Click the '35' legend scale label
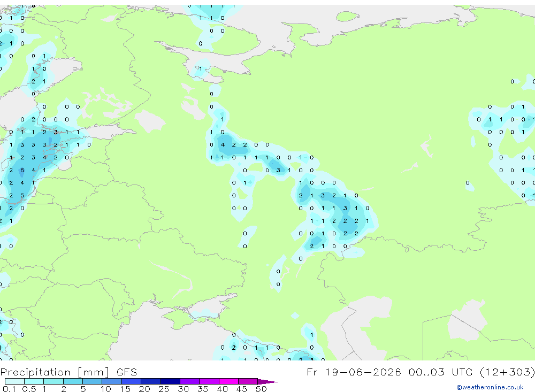 203,389
